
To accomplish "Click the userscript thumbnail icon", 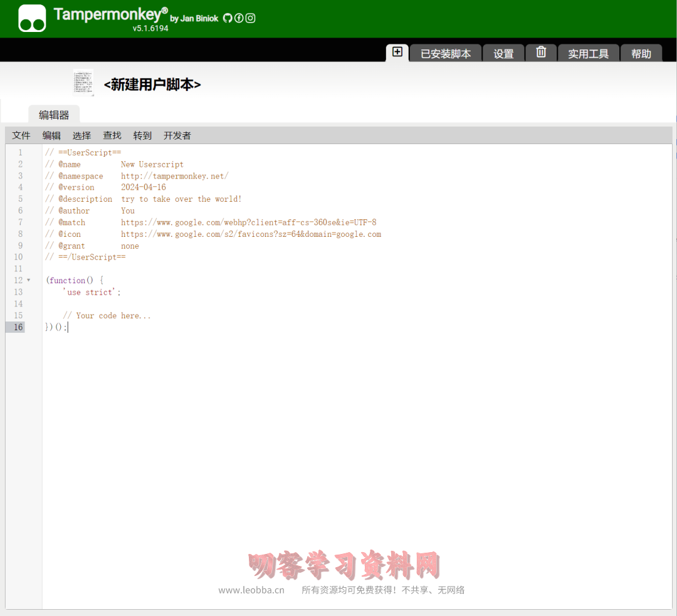I will pyautogui.click(x=83, y=83).
